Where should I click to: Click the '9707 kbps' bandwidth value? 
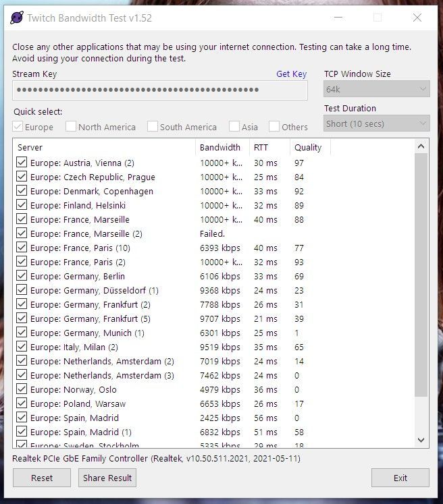pos(220,318)
